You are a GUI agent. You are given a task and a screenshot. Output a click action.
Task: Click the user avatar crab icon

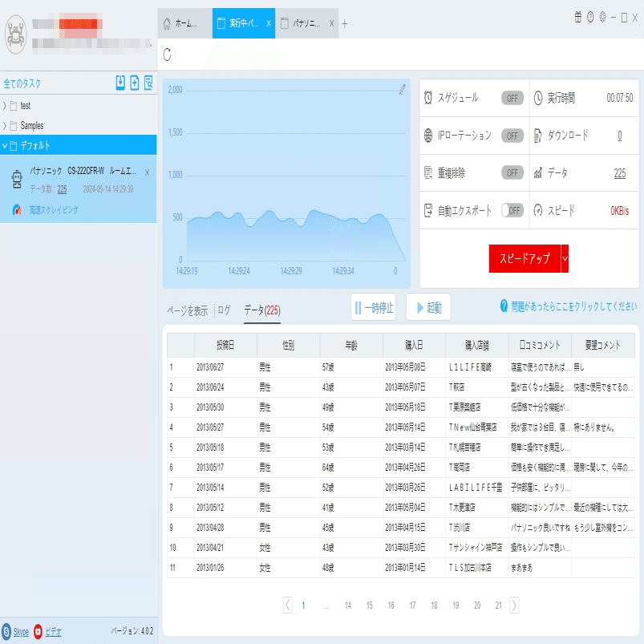[x=15, y=34]
